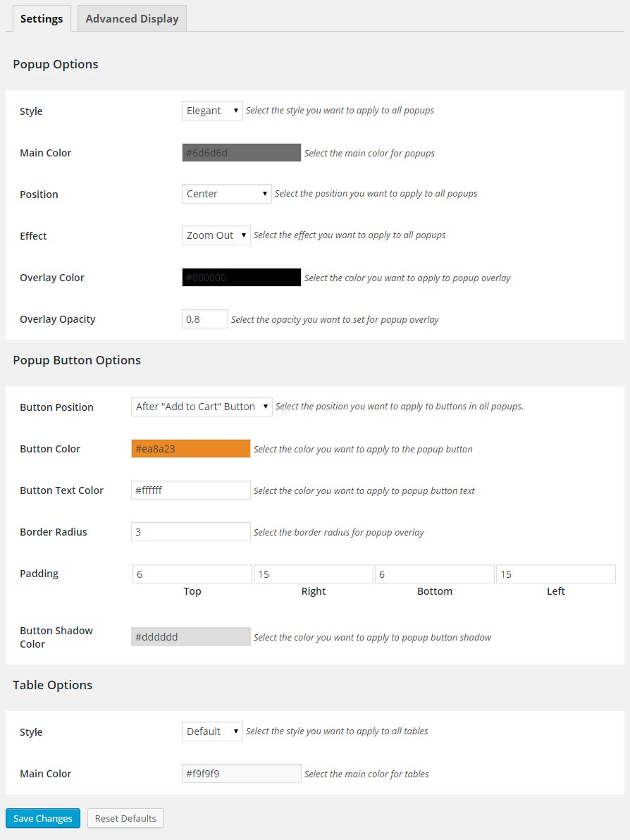Click the black Overlay Color swatch
This screenshot has width=630, height=840.
pos(241,278)
